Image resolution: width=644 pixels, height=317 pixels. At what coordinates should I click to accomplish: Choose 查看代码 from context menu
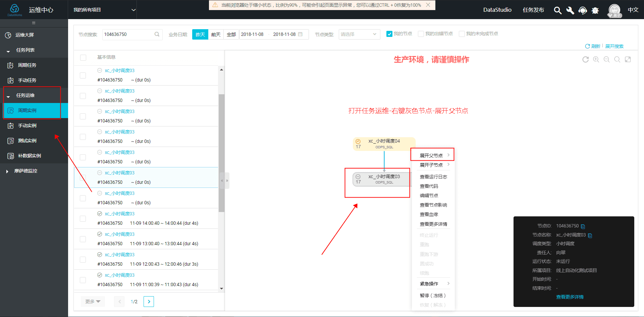point(429,186)
